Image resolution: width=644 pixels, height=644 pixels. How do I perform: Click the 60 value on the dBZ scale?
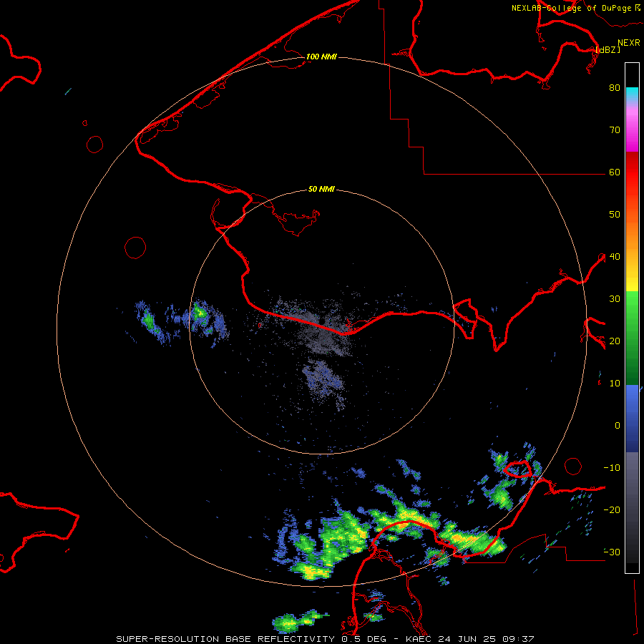pos(615,172)
